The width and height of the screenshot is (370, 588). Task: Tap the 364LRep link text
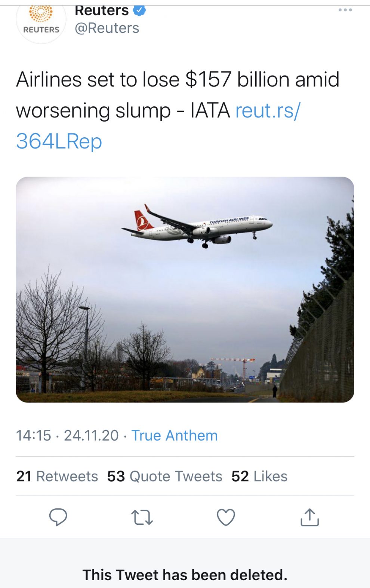(59, 141)
